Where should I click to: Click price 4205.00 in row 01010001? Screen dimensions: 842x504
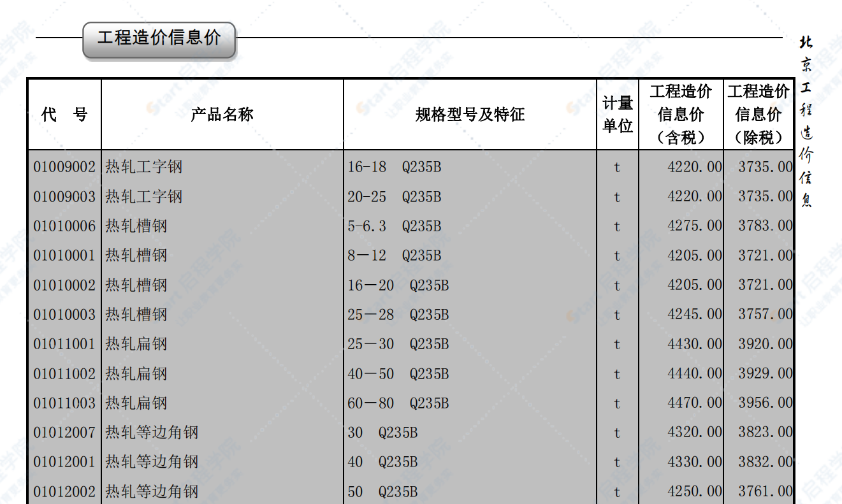[695, 256]
